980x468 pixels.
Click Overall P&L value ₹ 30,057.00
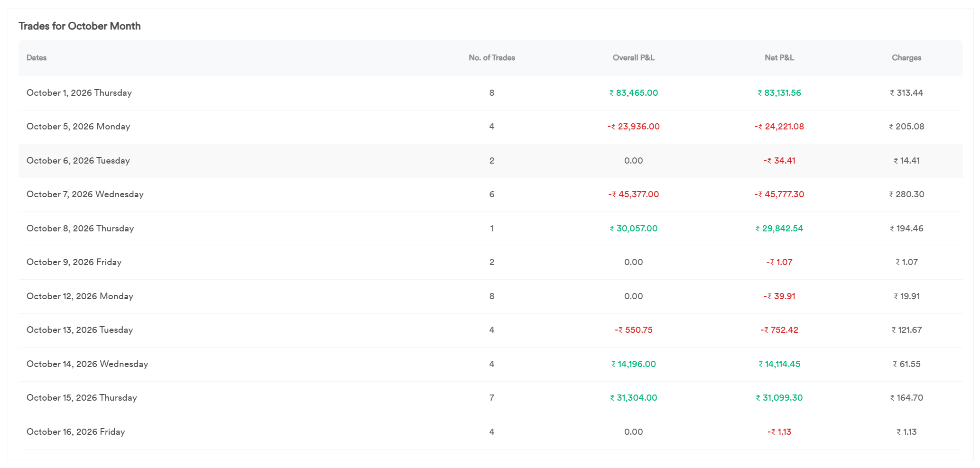point(634,229)
